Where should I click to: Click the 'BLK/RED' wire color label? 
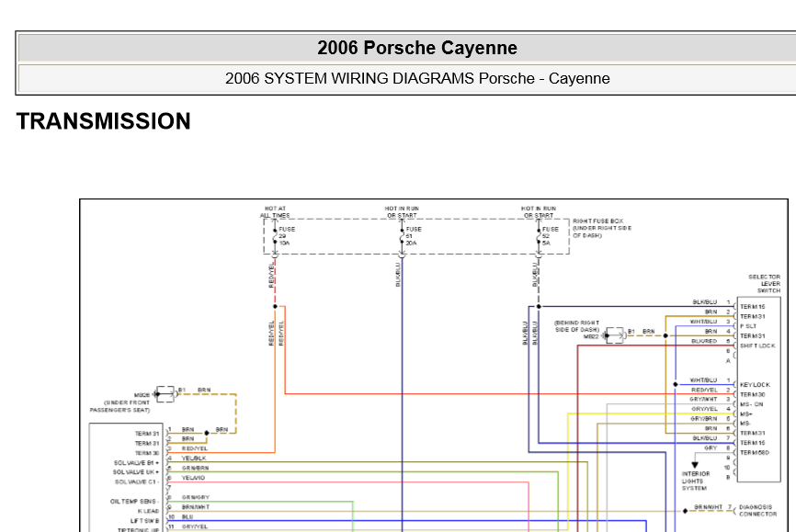(x=704, y=341)
